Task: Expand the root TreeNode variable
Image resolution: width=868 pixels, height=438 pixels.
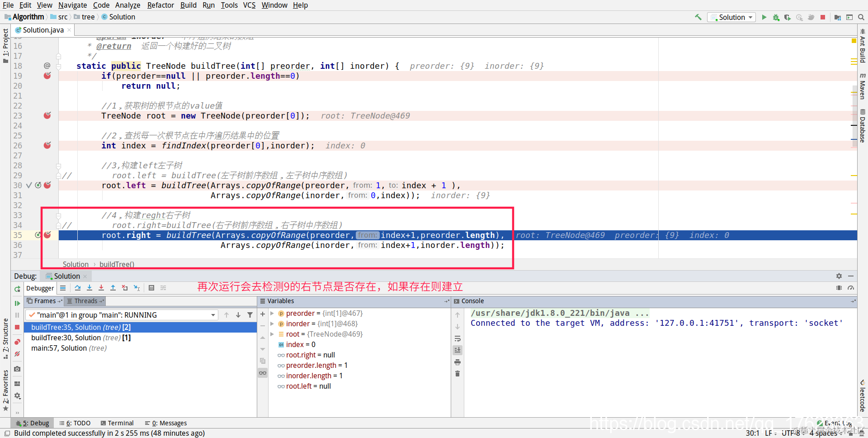Action: [272, 334]
